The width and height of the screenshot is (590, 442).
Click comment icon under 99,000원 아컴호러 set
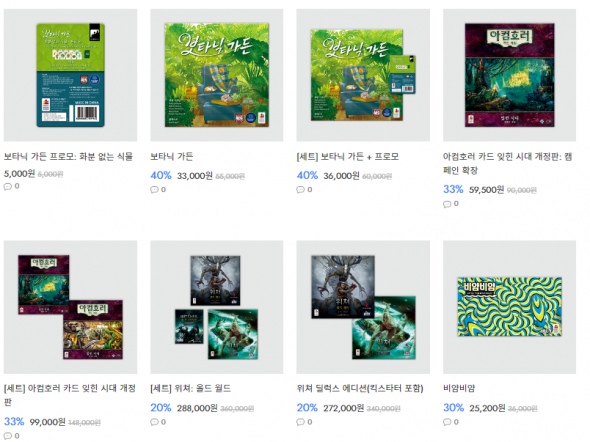(8, 436)
